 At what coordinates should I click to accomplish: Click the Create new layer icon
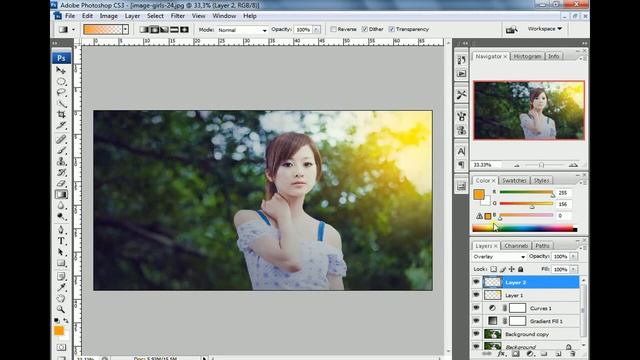pyautogui.click(x=558, y=354)
